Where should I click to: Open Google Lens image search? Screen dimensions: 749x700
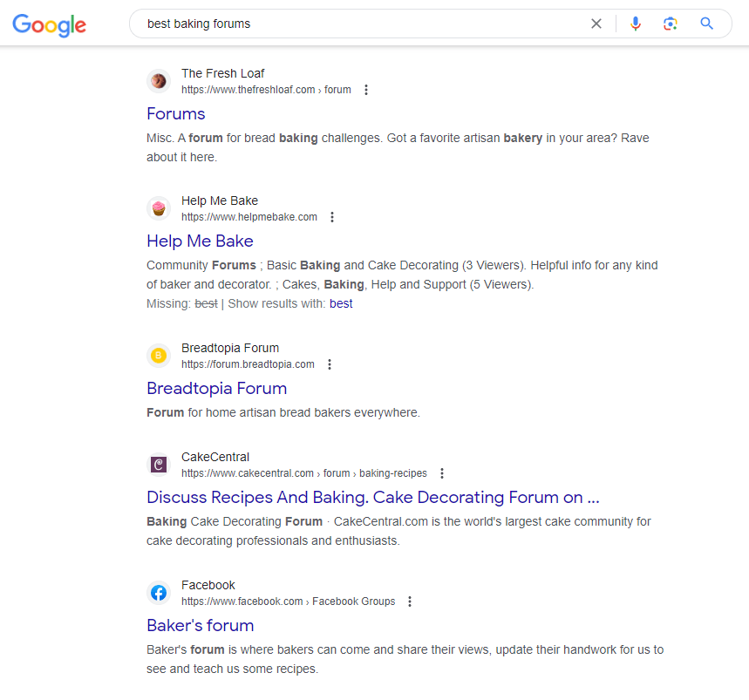671,24
